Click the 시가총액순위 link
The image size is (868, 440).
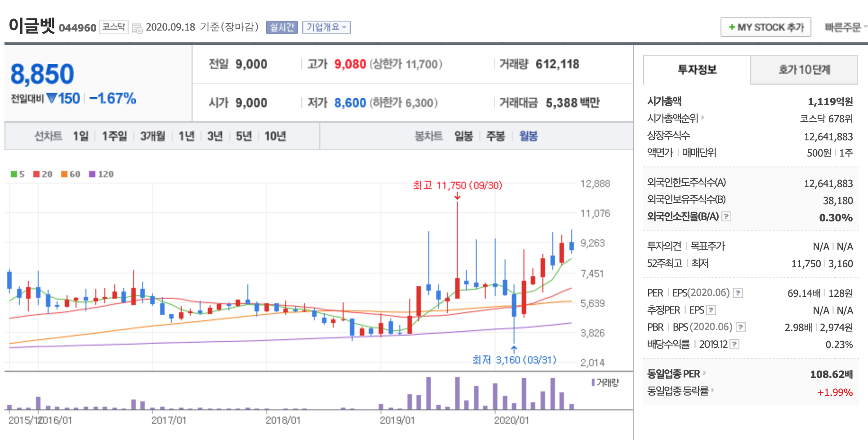click(x=672, y=118)
